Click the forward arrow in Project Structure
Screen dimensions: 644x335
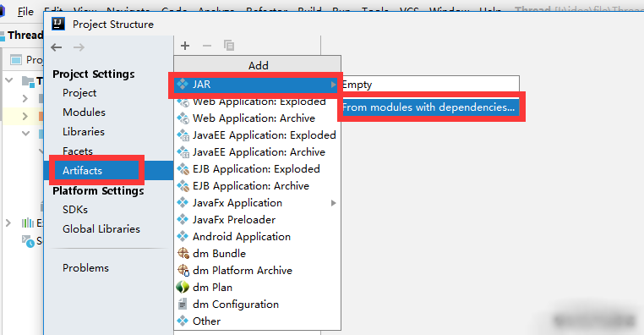(79, 47)
